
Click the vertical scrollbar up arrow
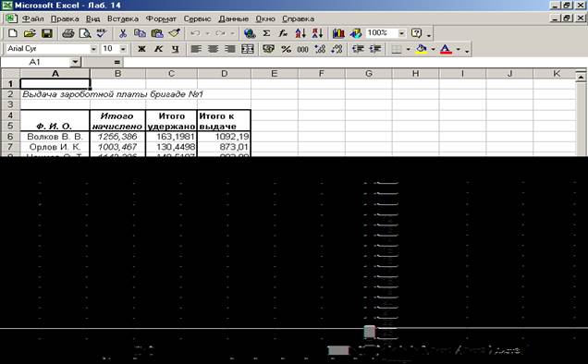[581, 78]
